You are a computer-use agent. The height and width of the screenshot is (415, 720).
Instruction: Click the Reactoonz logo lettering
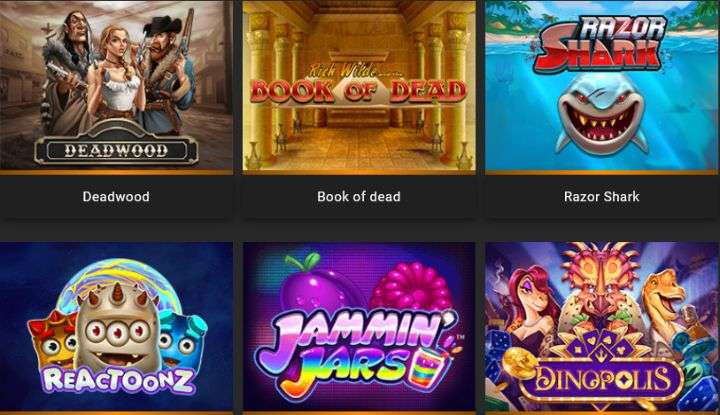[118, 381]
